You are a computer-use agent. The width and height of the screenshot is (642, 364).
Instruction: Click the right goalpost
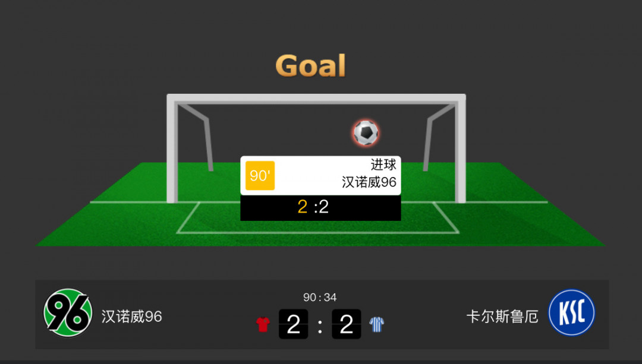(x=460, y=149)
